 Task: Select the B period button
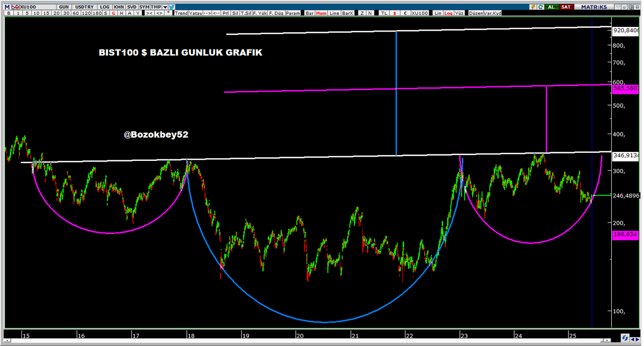coord(9,13)
